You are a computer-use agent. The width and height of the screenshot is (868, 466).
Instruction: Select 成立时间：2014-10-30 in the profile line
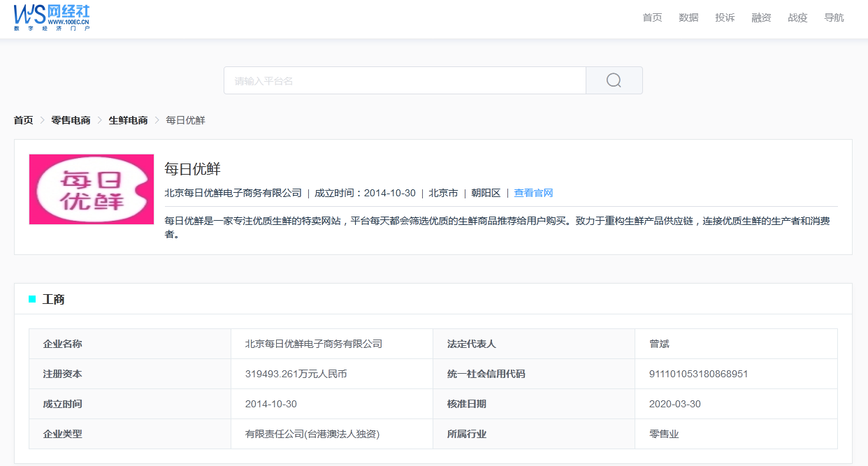365,193
